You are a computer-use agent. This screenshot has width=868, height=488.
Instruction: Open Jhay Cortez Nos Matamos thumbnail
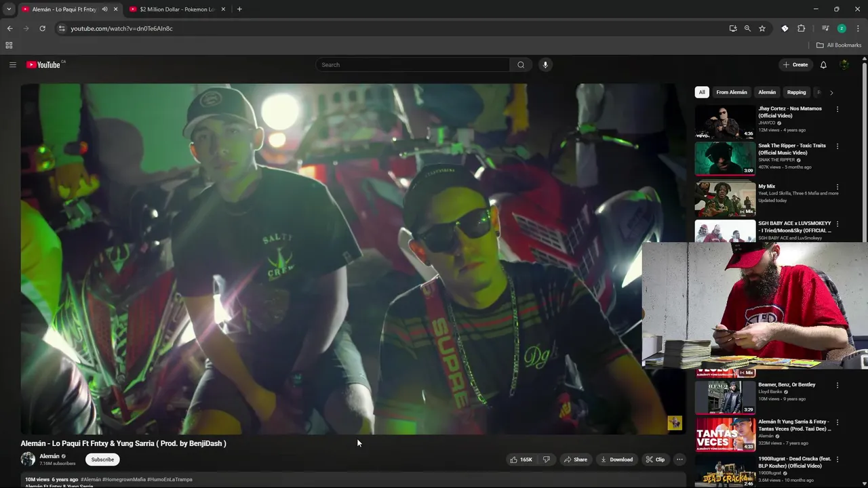click(x=725, y=121)
